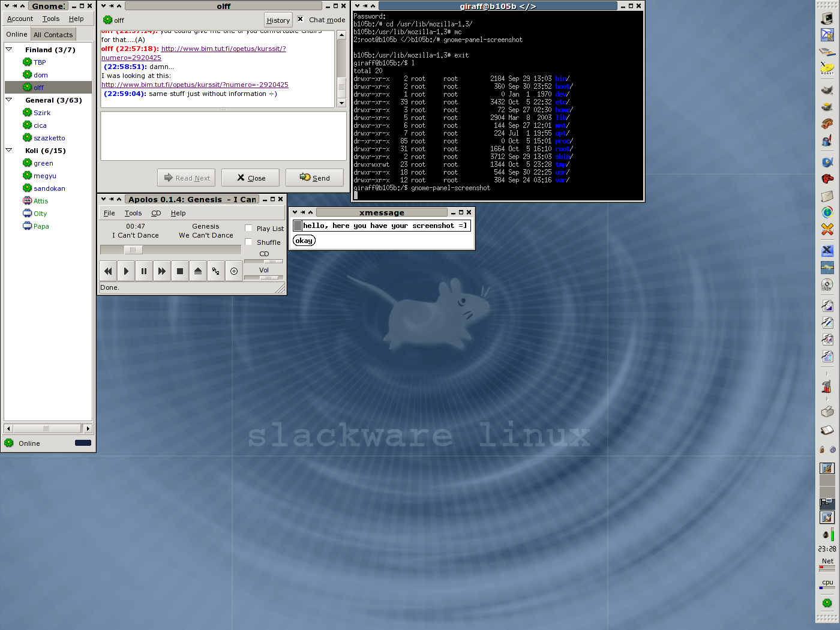Viewport: 840px width, 630px height.
Task: Collapse the General contact group
Action: (x=9, y=100)
